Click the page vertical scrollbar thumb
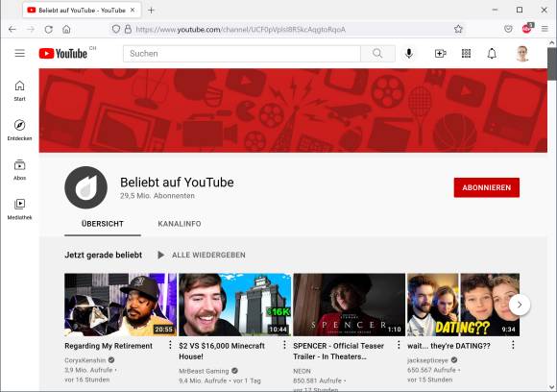 click(551, 64)
